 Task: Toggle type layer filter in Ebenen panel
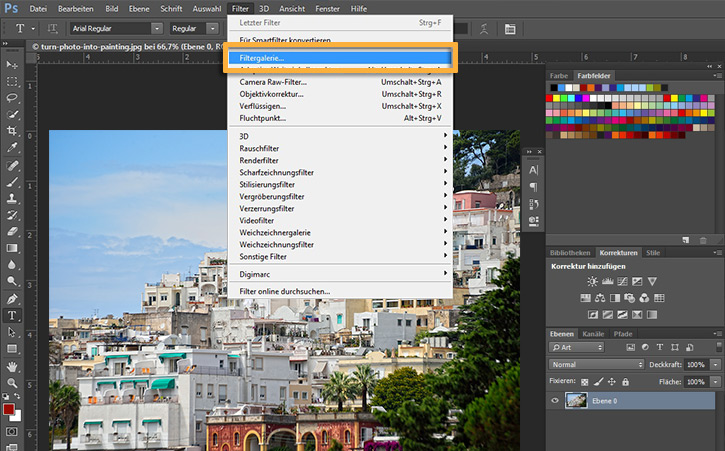(x=660, y=347)
